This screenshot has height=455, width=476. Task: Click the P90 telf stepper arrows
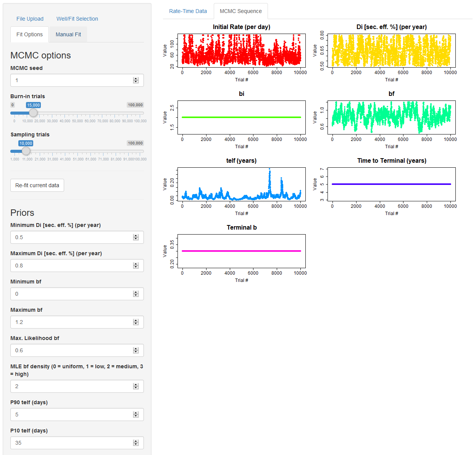pyautogui.click(x=136, y=415)
